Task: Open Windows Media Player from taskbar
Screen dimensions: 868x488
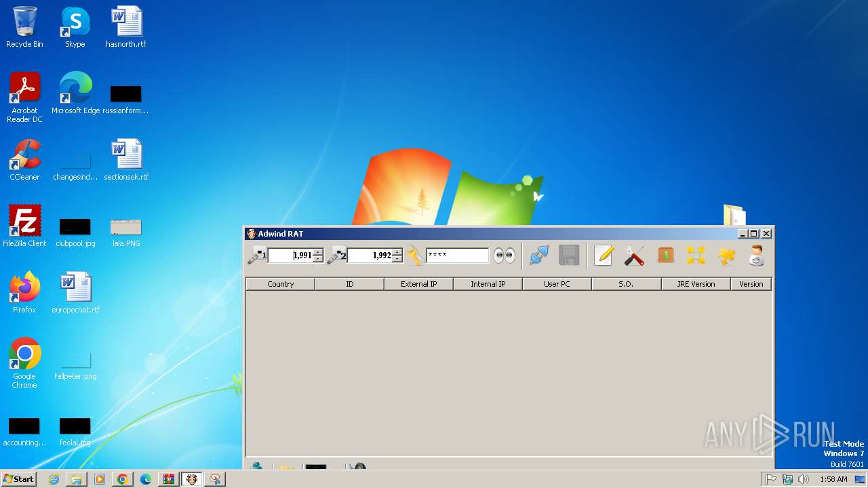Action: coord(100,479)
